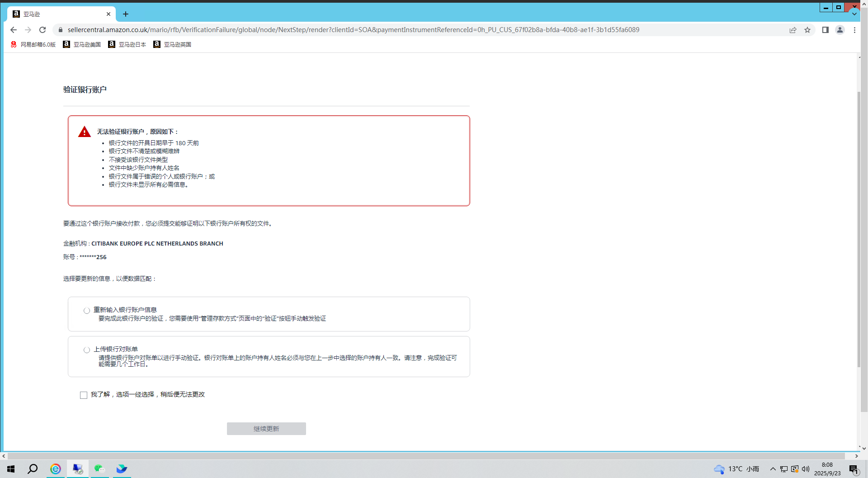
Task: Open the share page icon in the address bar
Action: (x=793, y=30)
